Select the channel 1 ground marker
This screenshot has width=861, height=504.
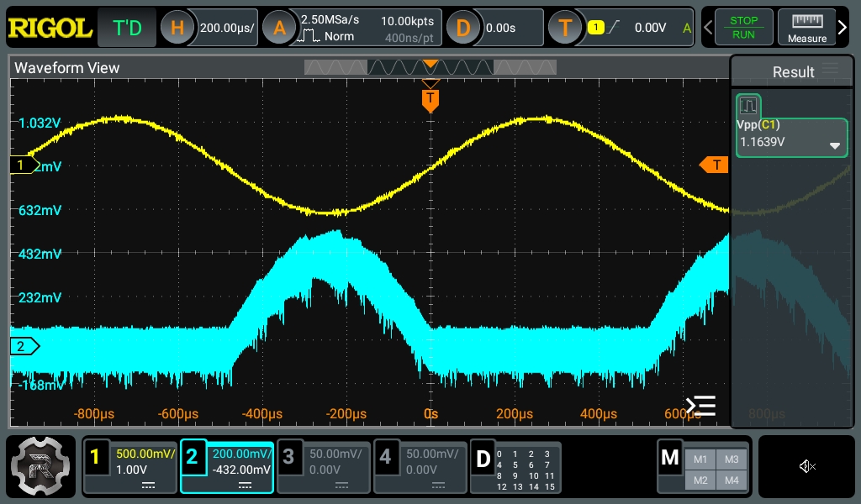click(24, 165)
